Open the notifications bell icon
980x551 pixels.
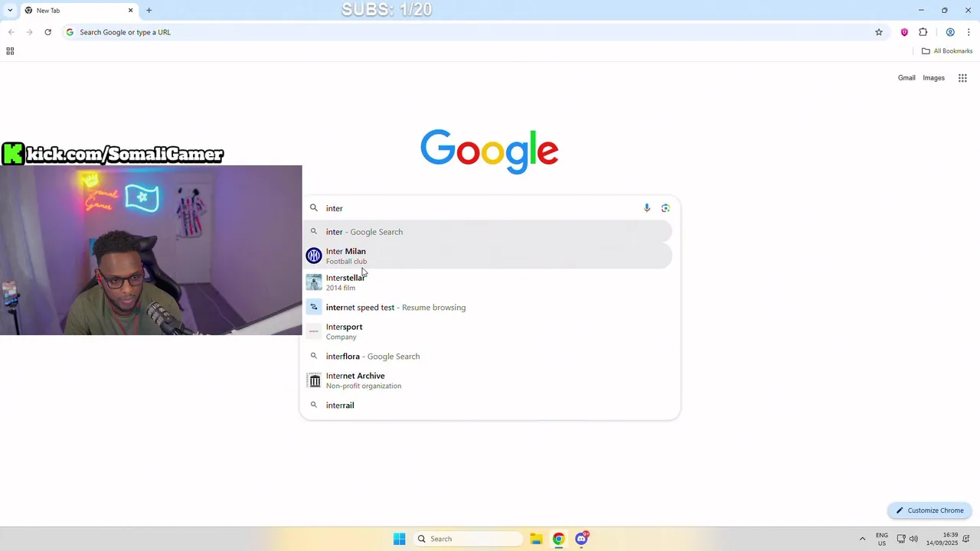point(967,539)
